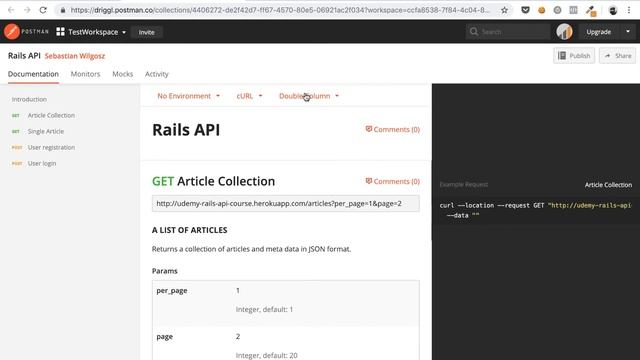Image resolution: width=640 pixels, height=360 pixels.
Task: Click the browser address bar URL
Action: [280, 10]
